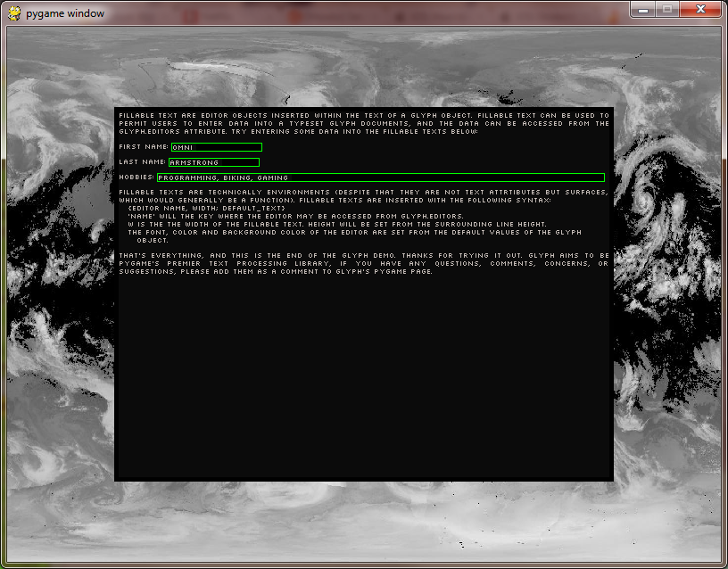Minimize the pygame window

click(644, 9)
